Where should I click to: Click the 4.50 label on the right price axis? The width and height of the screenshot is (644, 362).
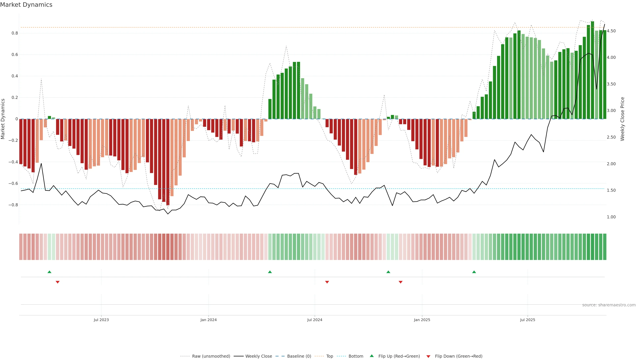pyautogui.click(x=611, y=31)
